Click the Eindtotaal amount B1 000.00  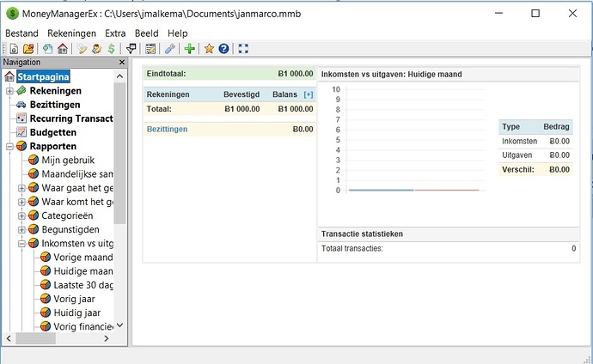tap(296, 74)
